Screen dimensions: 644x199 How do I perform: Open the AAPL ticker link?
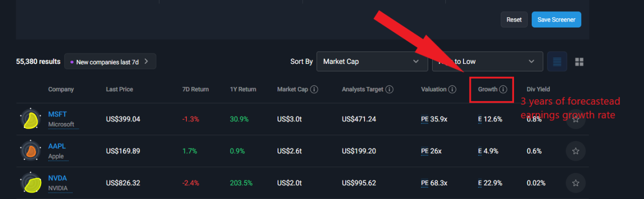57,146
